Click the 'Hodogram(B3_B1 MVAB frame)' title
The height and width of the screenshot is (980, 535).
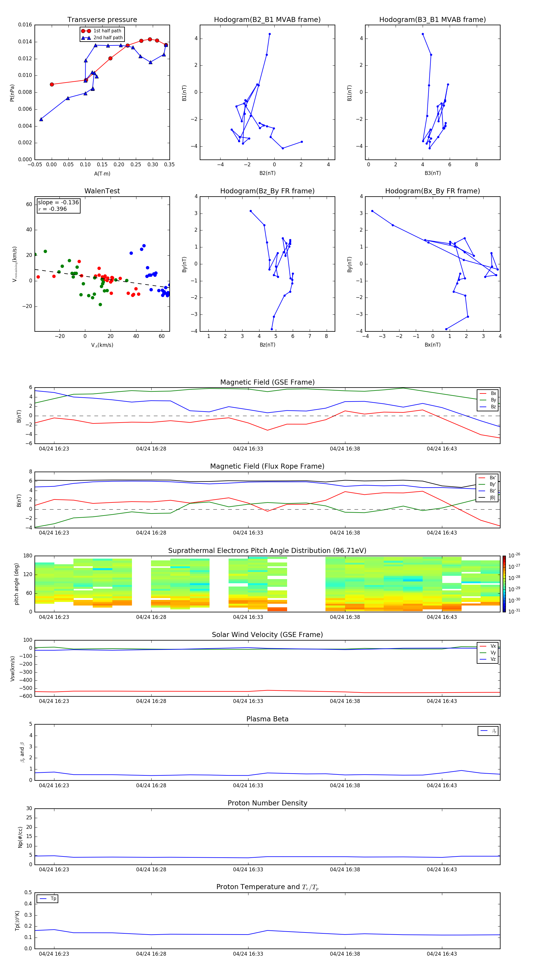[x=432, y=19]
